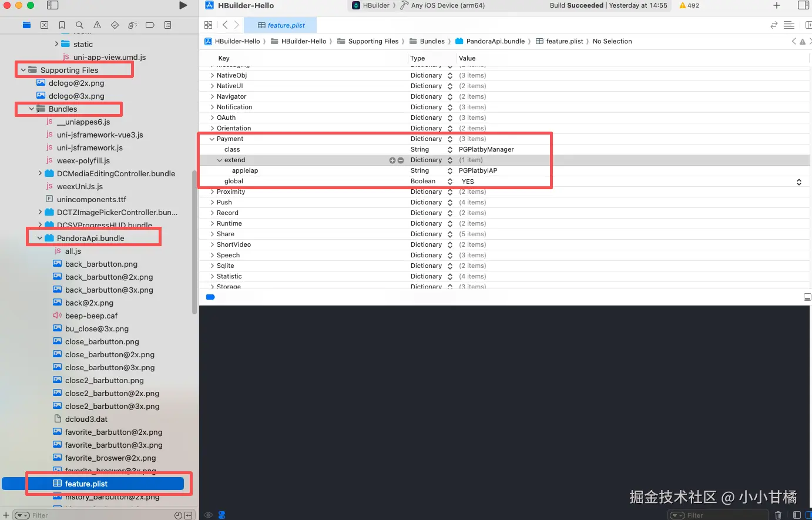Open the global Boolean value dropdown

pyautogui.click(x=799, y=182)
